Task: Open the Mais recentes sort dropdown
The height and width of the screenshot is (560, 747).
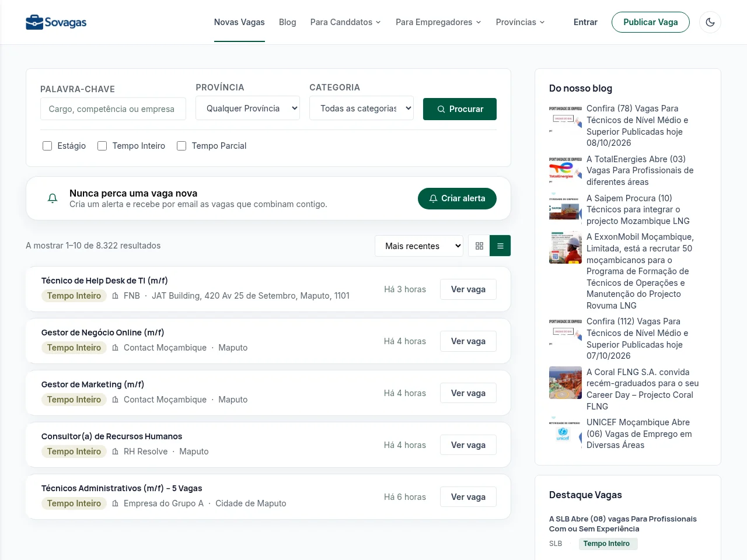Action: point(419,246)
